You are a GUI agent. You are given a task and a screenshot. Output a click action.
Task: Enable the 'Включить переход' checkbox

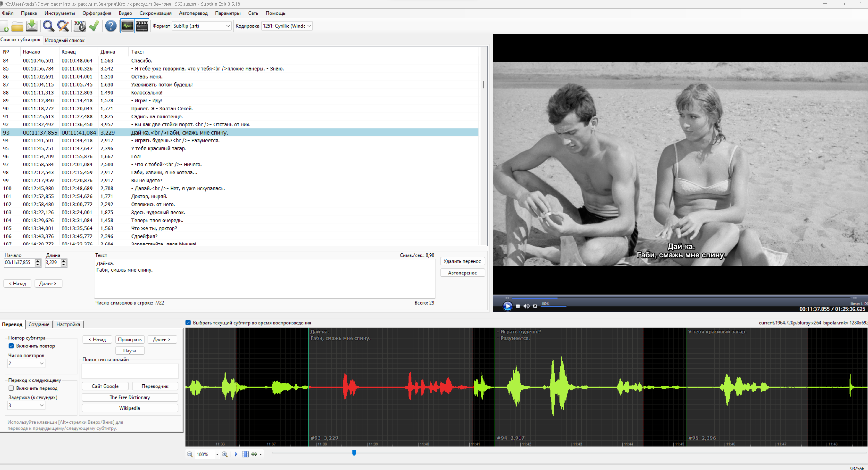(11, 388)
